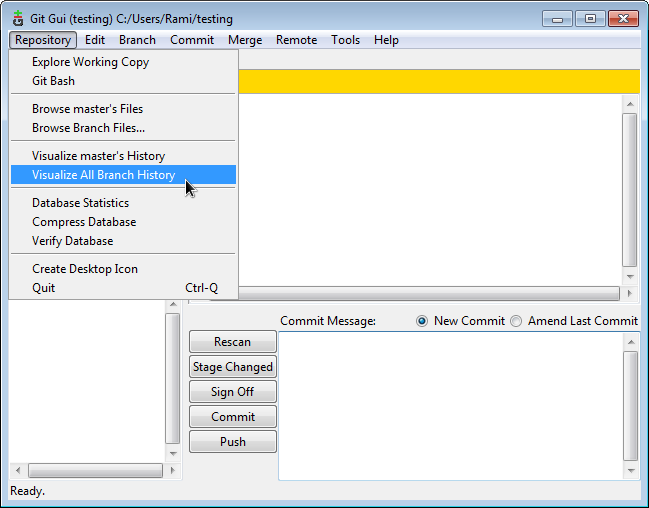Open the Remote menu

point(296,40)
